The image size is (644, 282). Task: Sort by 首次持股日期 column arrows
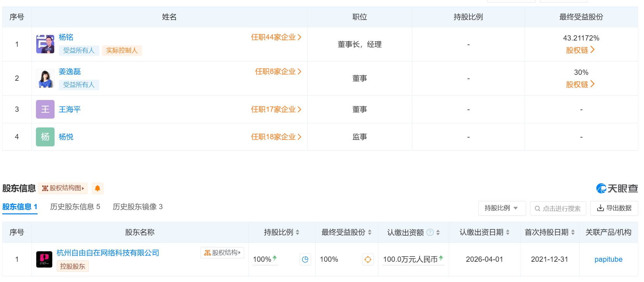[x=573, y=232]
